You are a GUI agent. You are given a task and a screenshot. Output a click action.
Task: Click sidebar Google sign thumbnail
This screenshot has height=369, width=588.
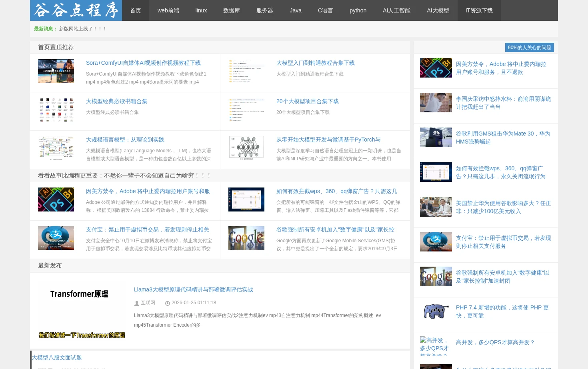436,276
